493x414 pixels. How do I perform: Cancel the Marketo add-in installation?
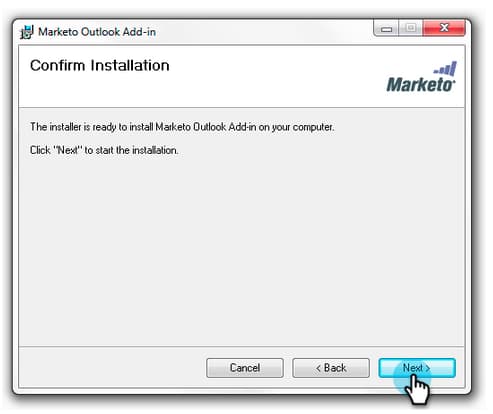click(x=245, y=368)
